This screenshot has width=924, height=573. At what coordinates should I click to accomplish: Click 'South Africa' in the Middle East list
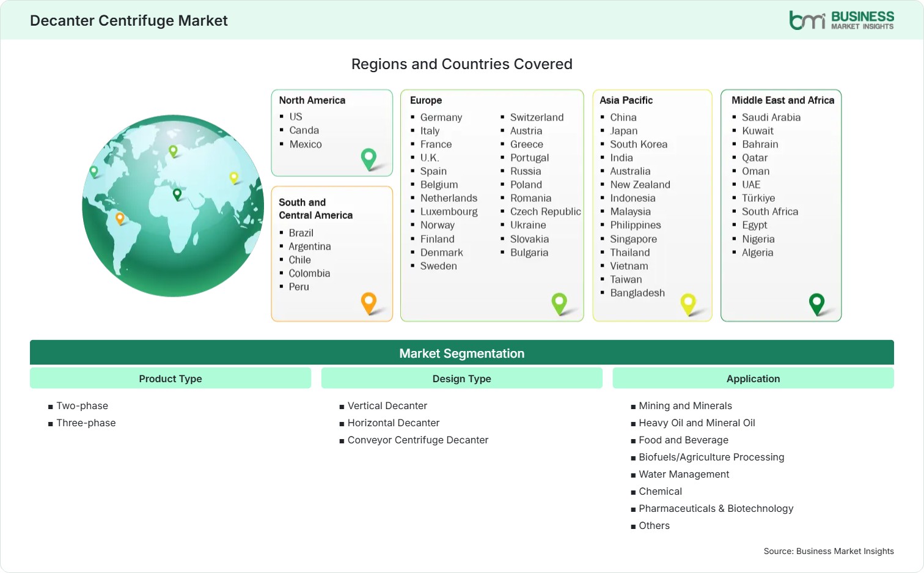(770, 212)
